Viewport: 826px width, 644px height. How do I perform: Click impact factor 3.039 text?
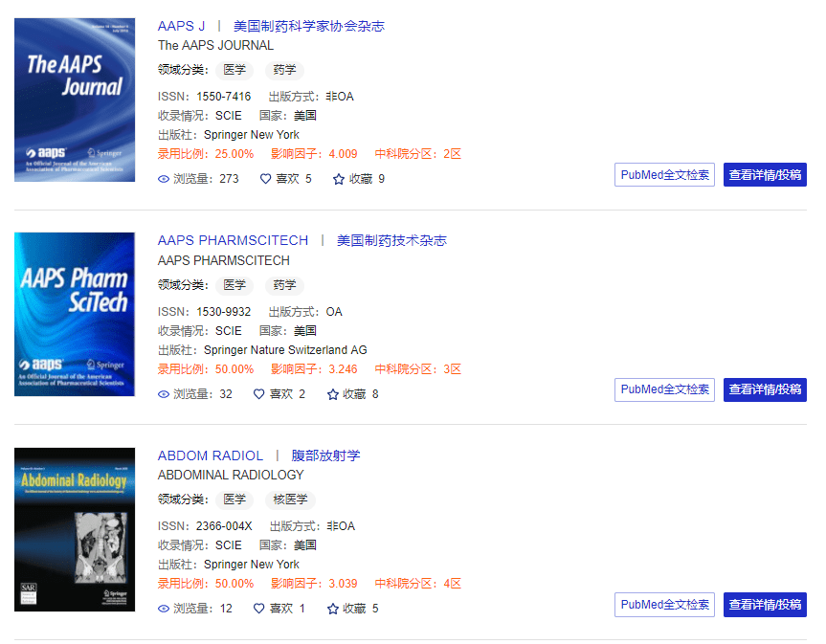[343, 584]
